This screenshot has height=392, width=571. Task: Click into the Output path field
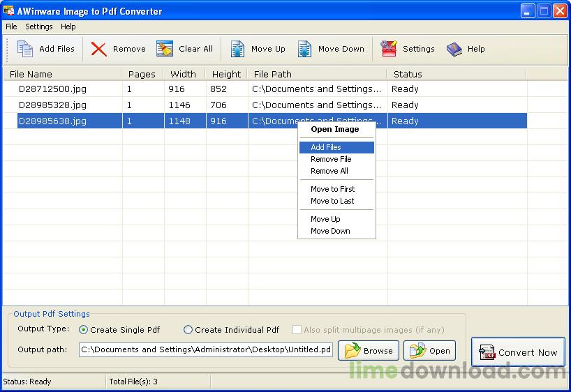(x=206, y=349)
